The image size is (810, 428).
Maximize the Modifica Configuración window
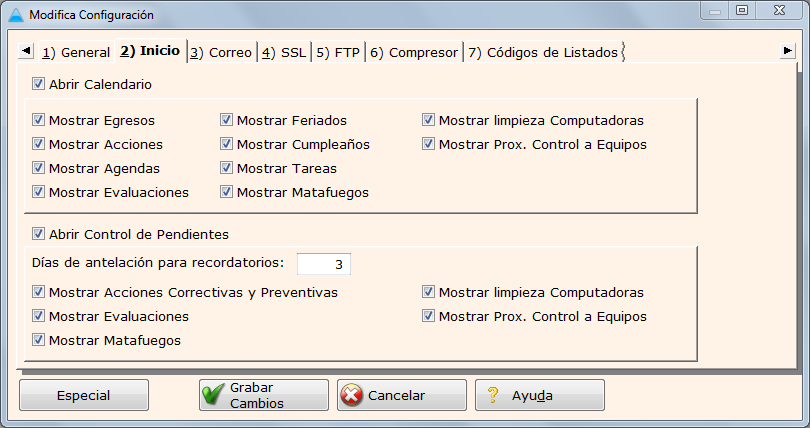point(741,11)
